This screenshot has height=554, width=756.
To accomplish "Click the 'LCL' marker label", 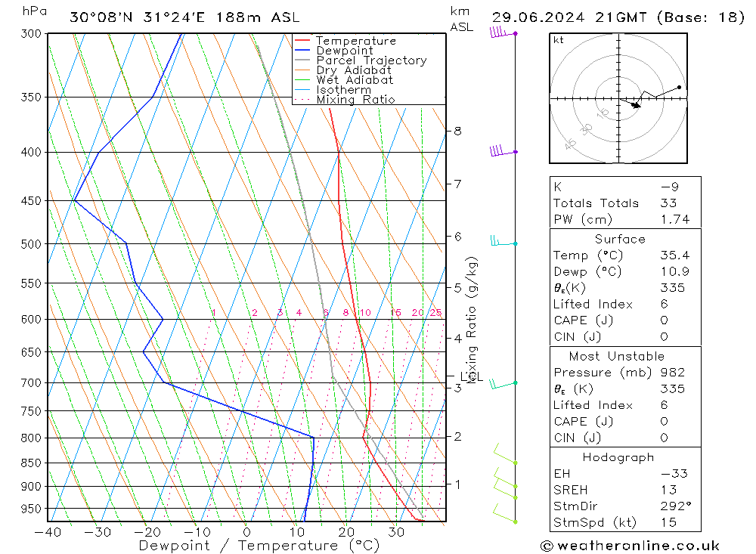I will pyautogui.click(x=471, y=376).
